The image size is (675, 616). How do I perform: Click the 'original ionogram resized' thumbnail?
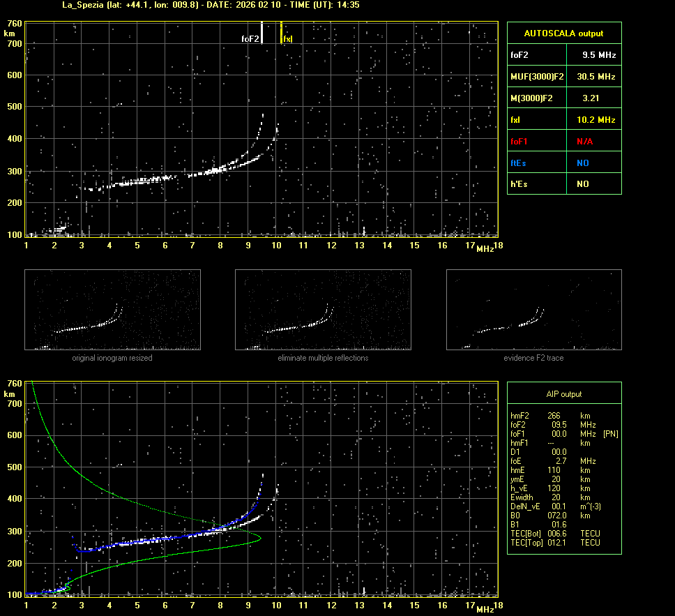(112, 310)
